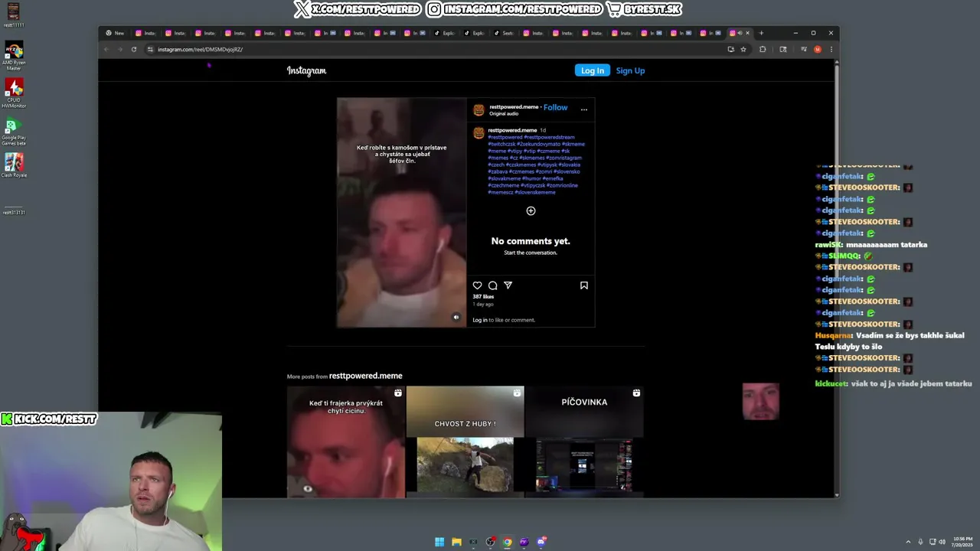This screenshot has height=551, width=980.
Task: Click the address bar URL
Action: click(x=201, y=49)
